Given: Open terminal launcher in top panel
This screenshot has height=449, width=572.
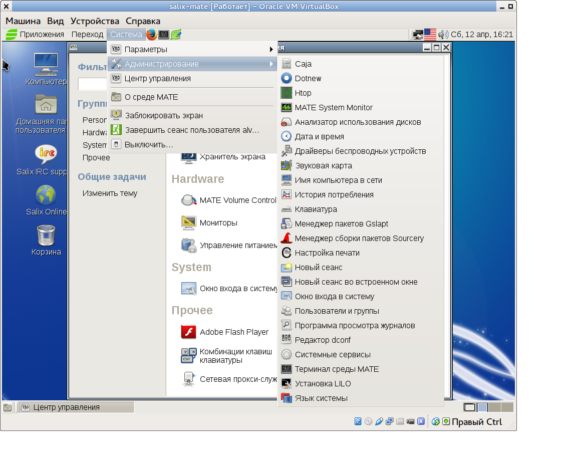Looking at the screenshot, I should (163, 35).
